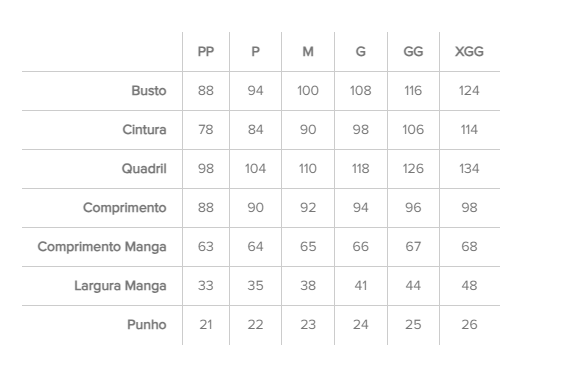The height and width of the screenshot is (368, 585).
Task: Click the G size column header
Action: pyautogui.click(x=360, y=52)
